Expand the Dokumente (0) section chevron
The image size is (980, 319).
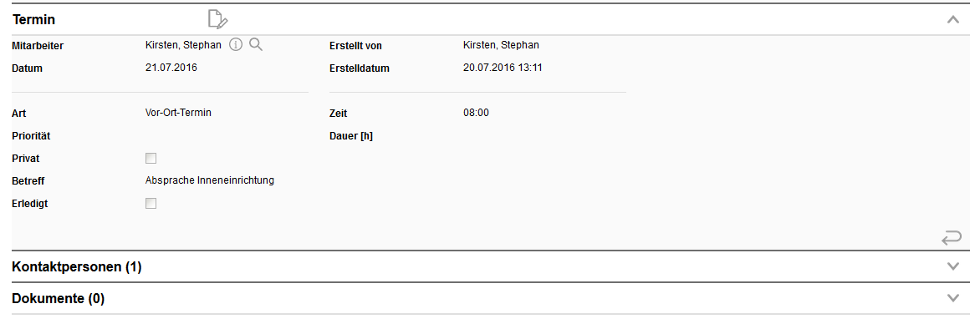(952, 298)
